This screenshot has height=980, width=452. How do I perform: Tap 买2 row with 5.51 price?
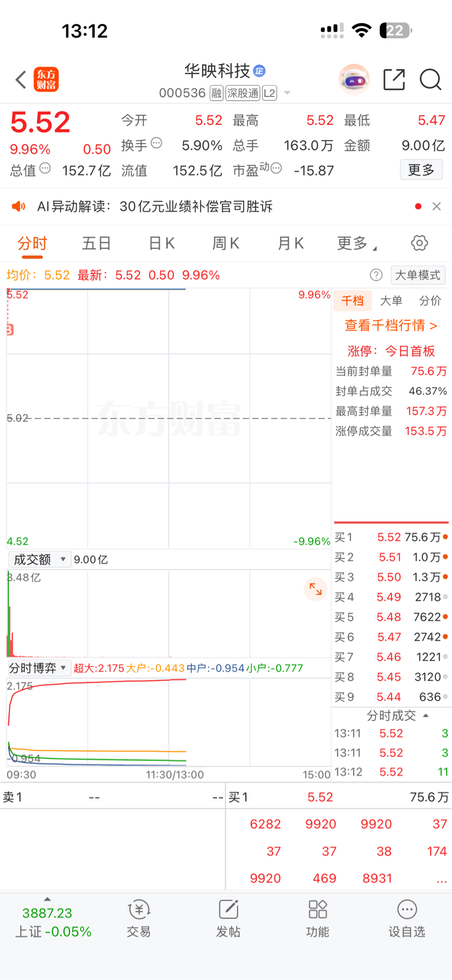coord(391,557)
